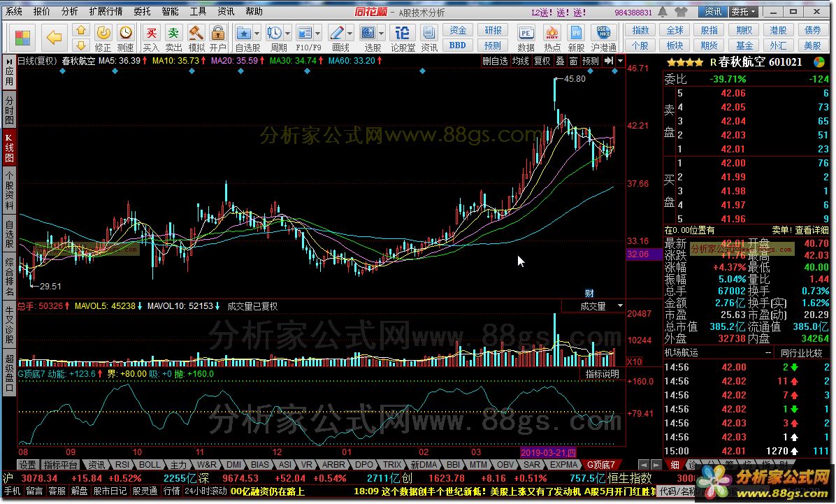Open the 报价 menu
Image resolution: width=836 pixels, height=504 pixels.
pyautogui.click(x=41, y=11)
